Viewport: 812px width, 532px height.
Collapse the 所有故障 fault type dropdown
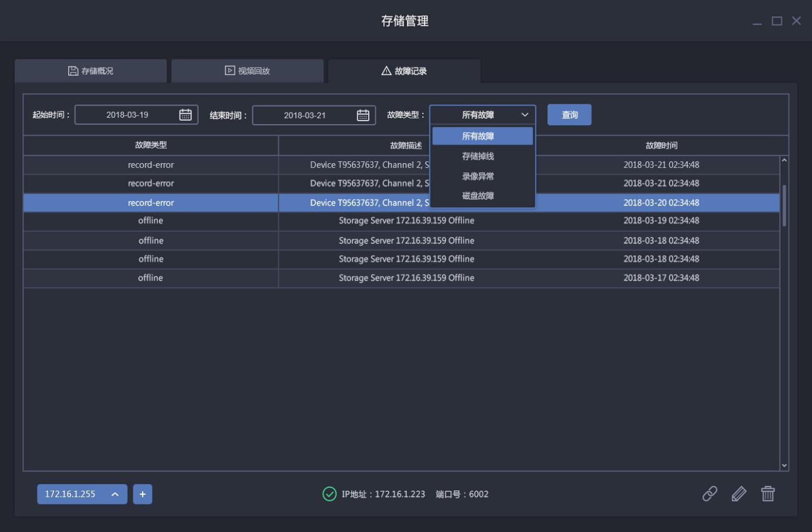[524, 115]
